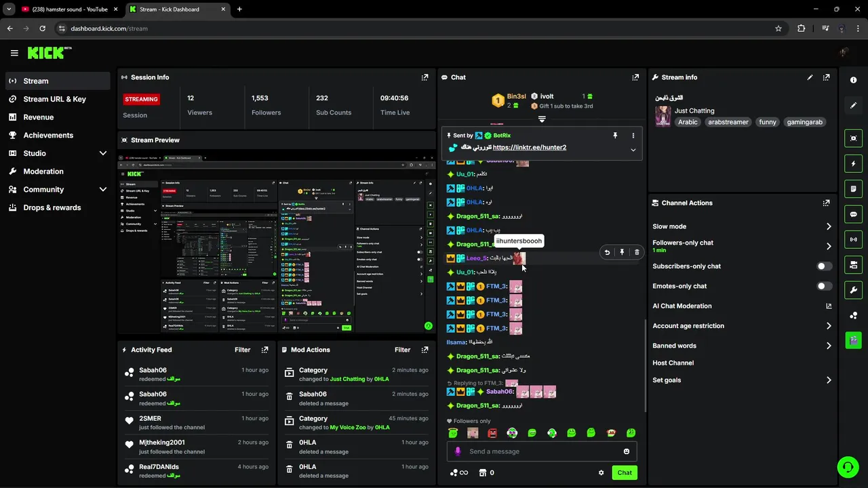
Task: Open Achievements in sidebar
Action: click(58, 135)
